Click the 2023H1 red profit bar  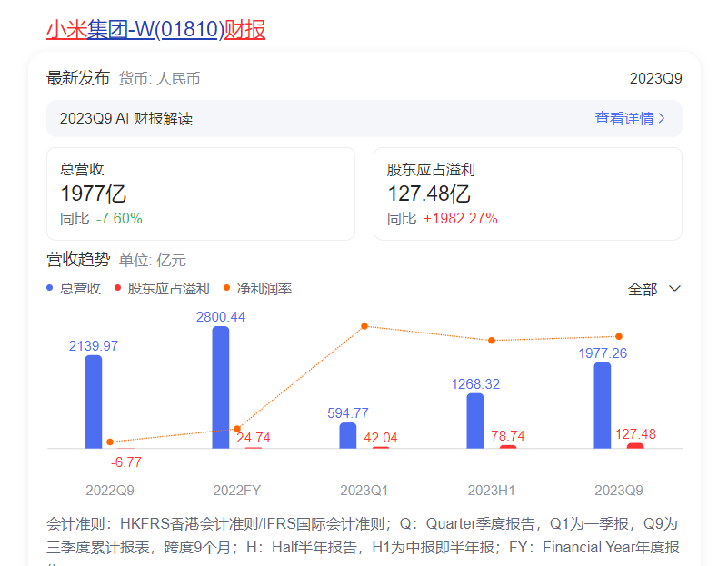508,447
